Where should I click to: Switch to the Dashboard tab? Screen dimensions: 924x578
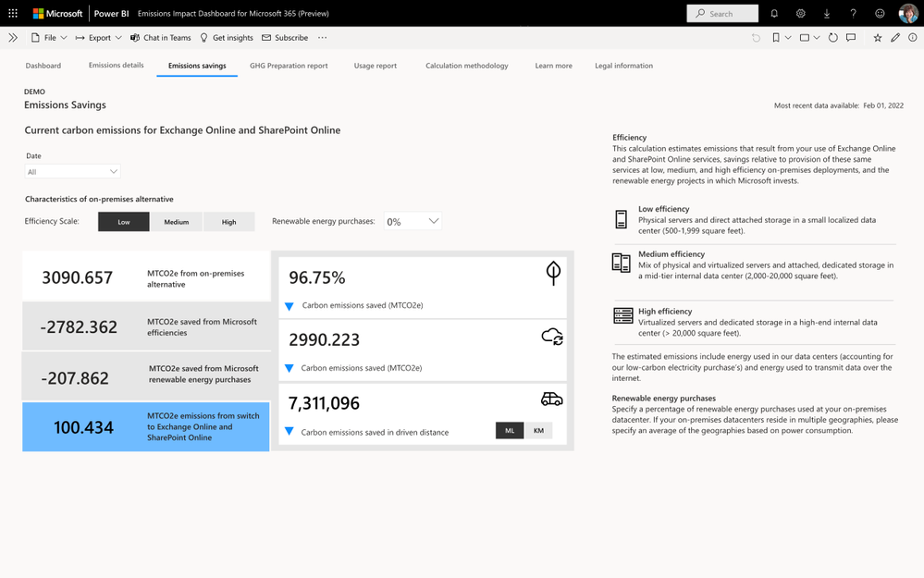(x=43, y=66)
